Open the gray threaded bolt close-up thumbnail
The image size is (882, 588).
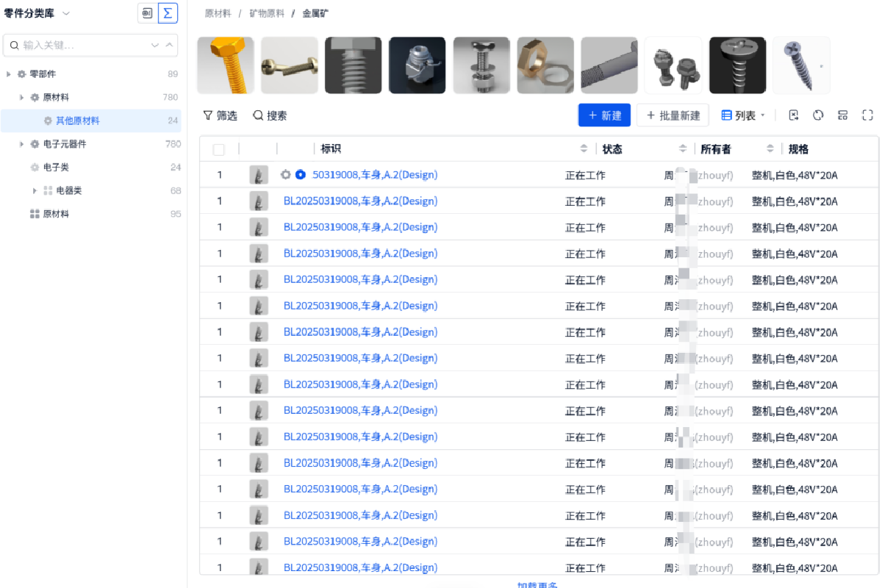point(354,65)
